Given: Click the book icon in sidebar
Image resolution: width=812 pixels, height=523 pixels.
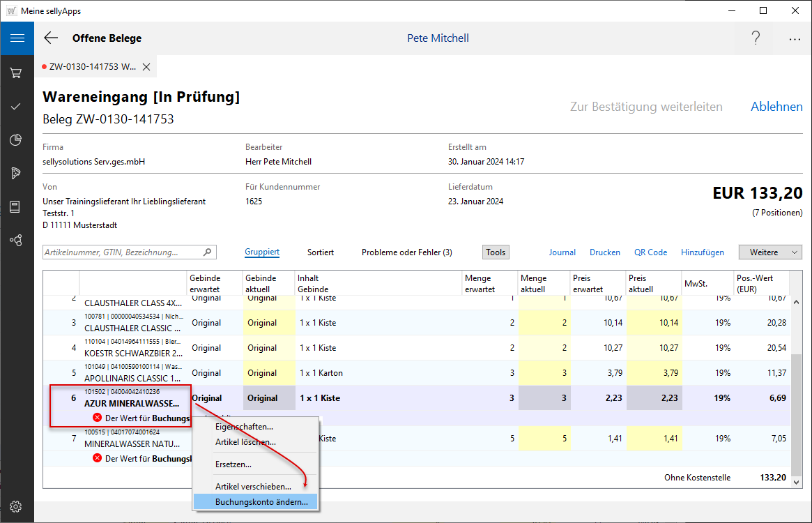Looking at the screenshot, I should [17, 206].
